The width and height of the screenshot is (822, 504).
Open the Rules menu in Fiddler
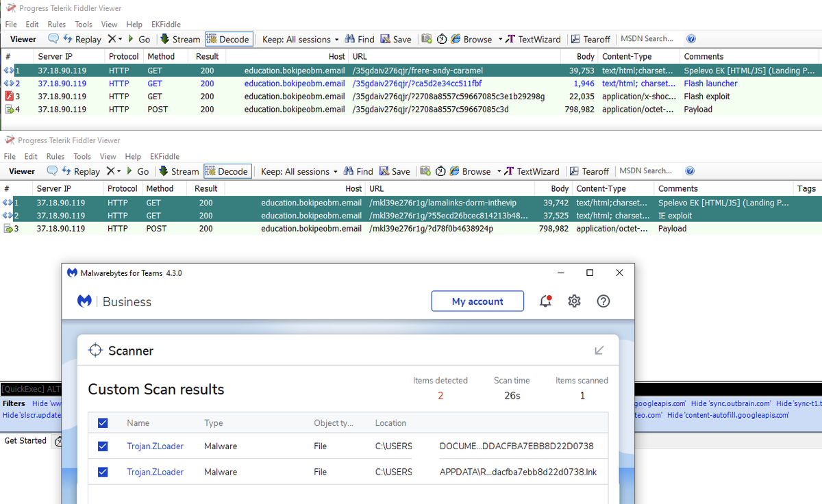[56, 24]
